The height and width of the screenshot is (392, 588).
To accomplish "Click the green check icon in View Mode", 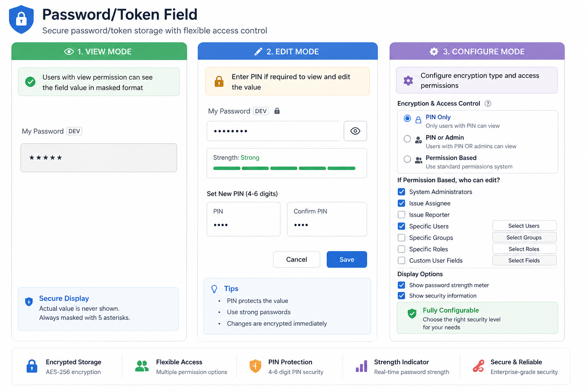I will click(30, 82).
